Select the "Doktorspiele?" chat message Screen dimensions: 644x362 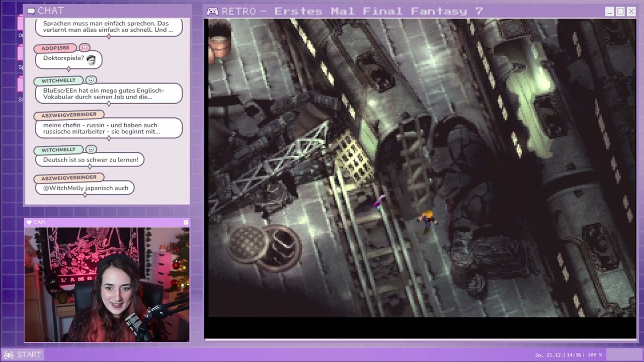point(68,59)
